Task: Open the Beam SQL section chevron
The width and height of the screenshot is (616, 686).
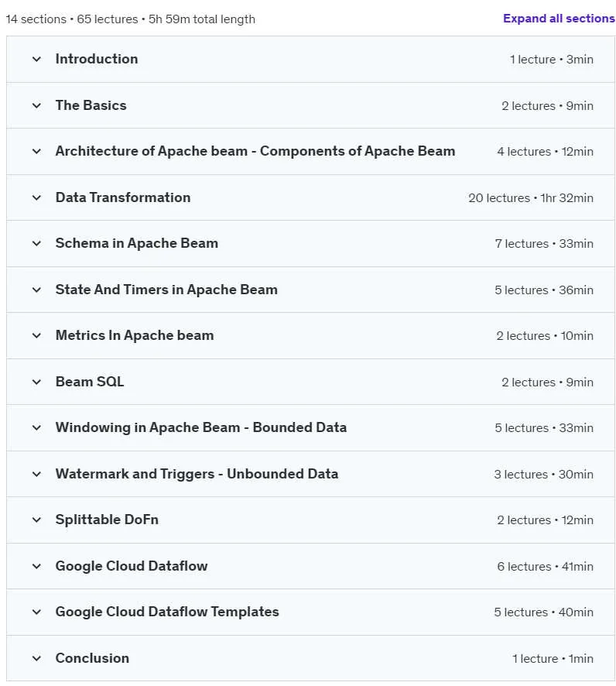Action: pyautogui.click(x=36, y=382)
